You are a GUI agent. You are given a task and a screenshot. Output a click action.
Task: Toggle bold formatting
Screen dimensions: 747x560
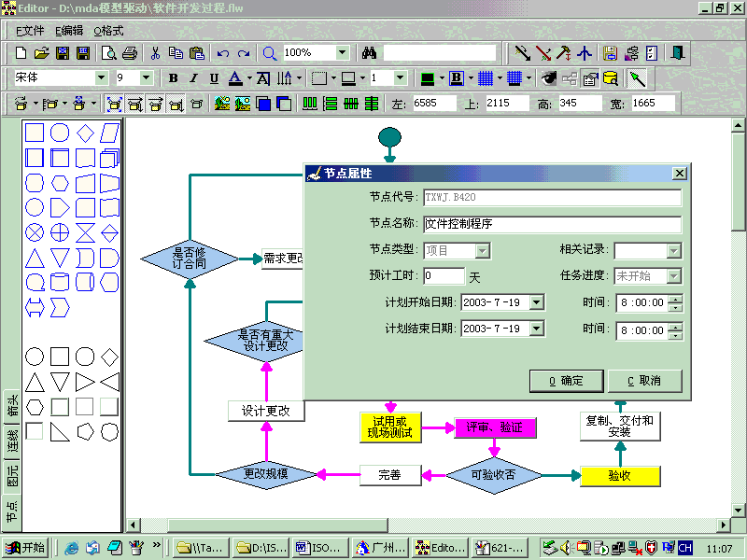174,78
